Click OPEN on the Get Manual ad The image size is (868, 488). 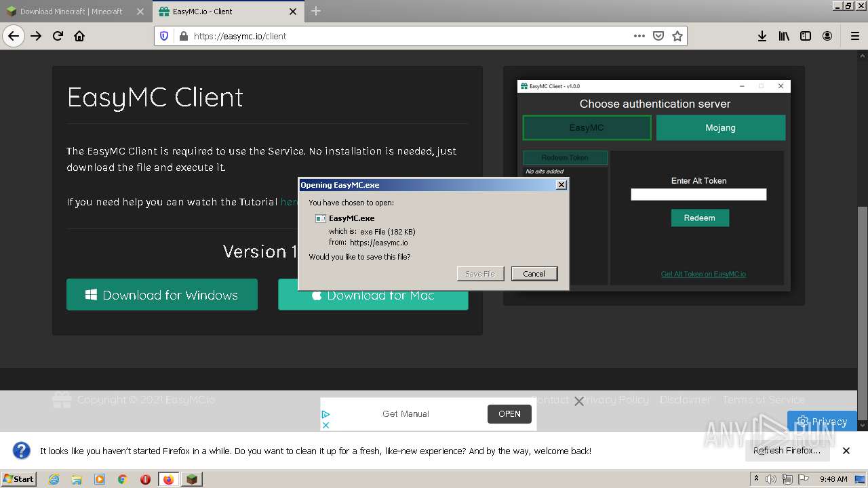pyautogui.click(x=509, y=413)
